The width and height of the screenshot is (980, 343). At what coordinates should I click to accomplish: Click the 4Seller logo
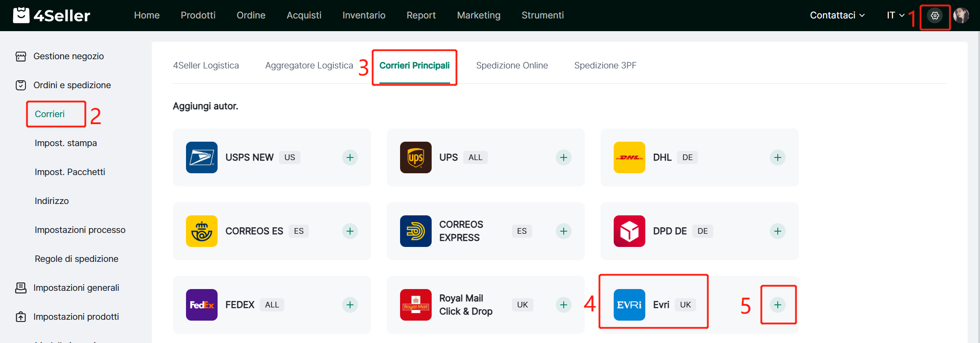tap(51, 15)
